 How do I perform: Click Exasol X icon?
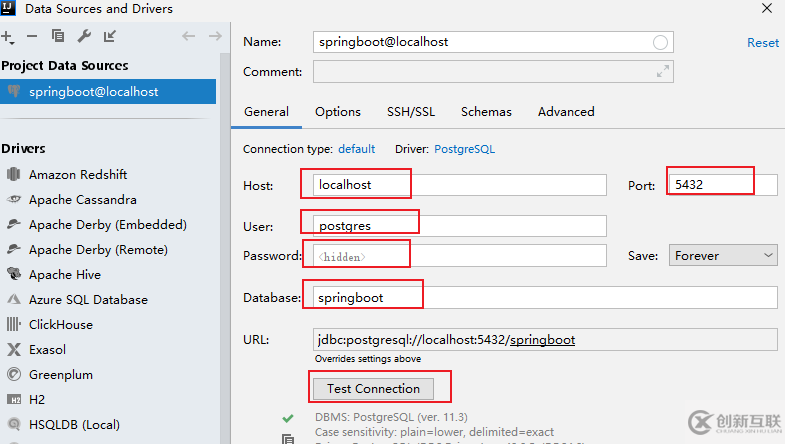(14, 349)
